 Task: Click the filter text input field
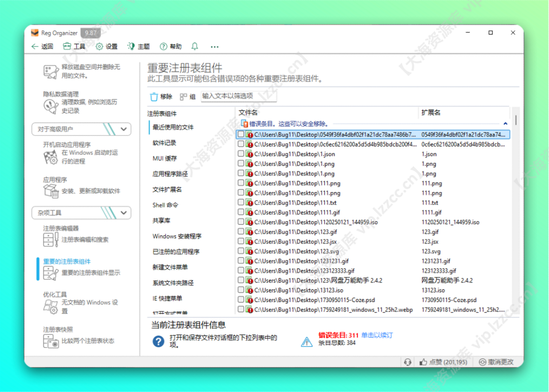(x=238, y=96)
